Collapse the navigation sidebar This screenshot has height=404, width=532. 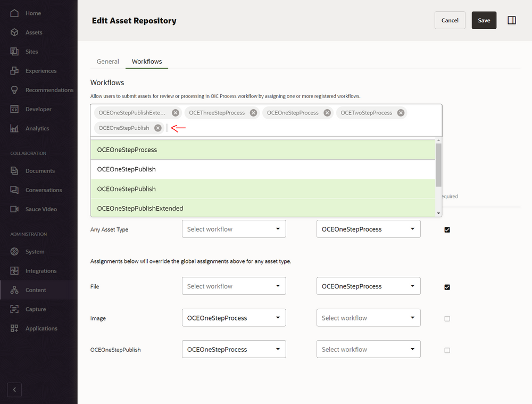(x=14, y=390)
